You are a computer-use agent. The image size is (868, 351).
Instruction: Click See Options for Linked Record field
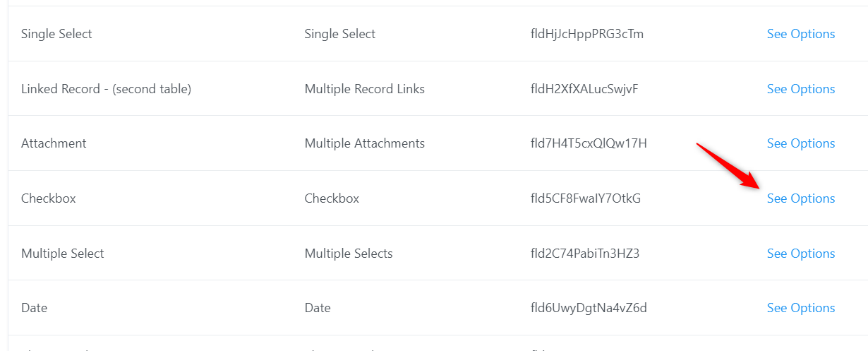click(800, 89)
